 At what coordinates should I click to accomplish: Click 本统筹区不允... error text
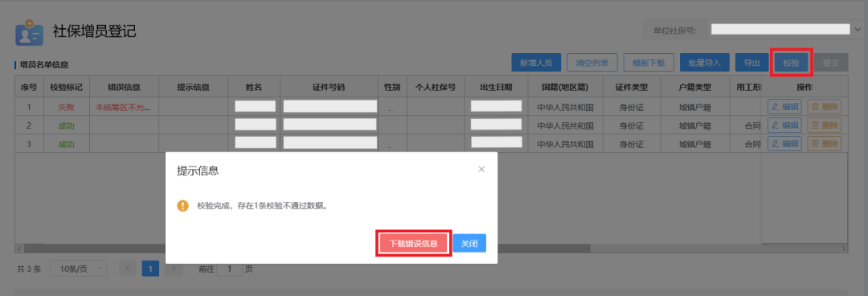coord(123,108)
